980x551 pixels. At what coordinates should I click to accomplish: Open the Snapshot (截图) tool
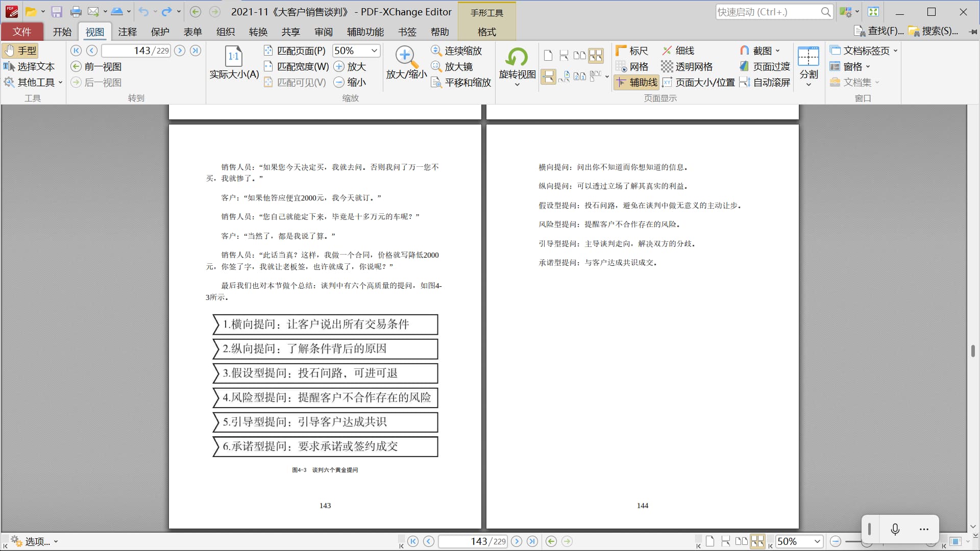[759, 51]
